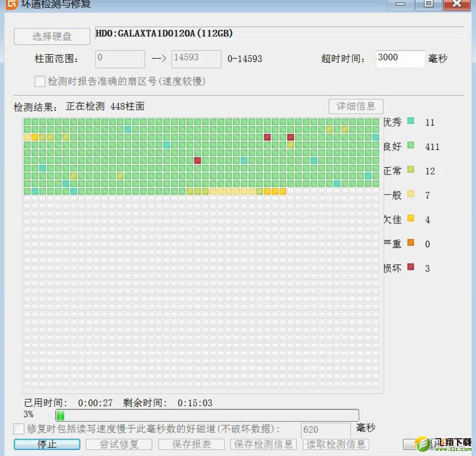Click the 优秀 teal legend swatch
This screenshot has height=456, width=476.
(411, 121)
